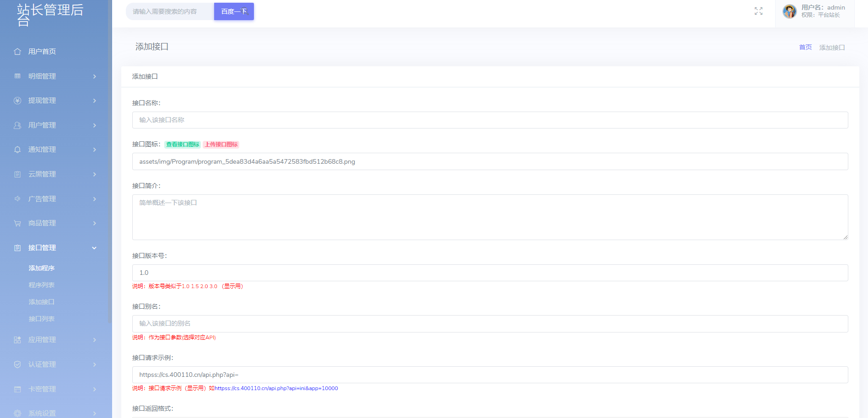Expand the 明细管理 submenu chevron

pos(94,76)
